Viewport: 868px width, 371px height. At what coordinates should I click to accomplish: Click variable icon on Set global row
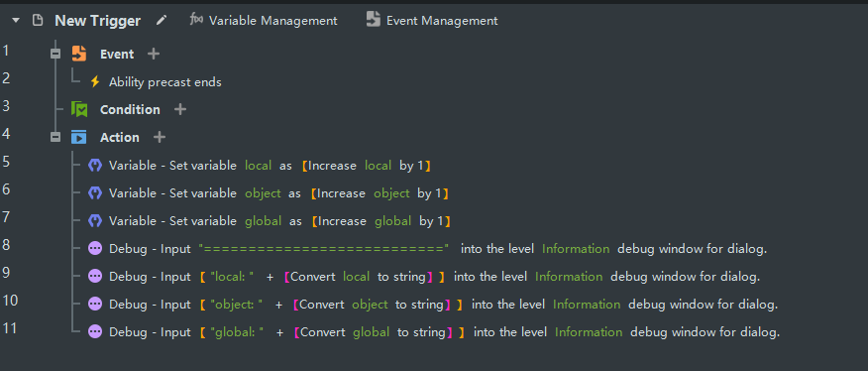[95, 220]
